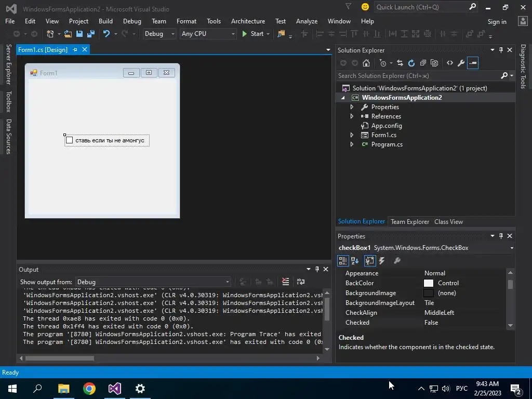Click the Pending Changes Filter clock icon
Viewport: 532px width, 399px height.
383,63
